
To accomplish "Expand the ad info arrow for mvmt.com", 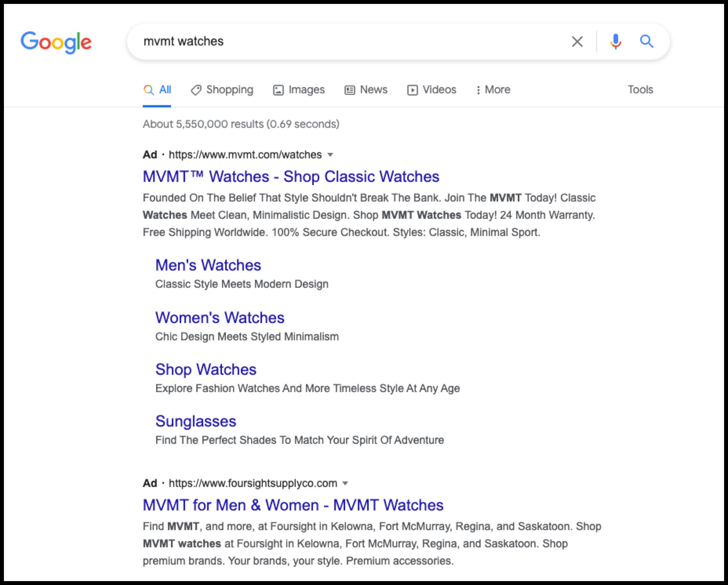I will 331,155.
